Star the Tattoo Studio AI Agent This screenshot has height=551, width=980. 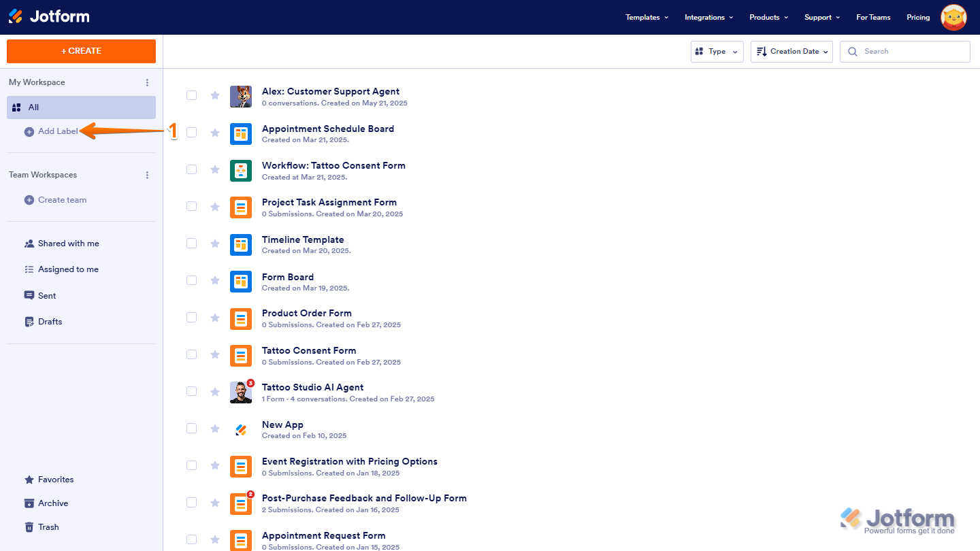215,391
